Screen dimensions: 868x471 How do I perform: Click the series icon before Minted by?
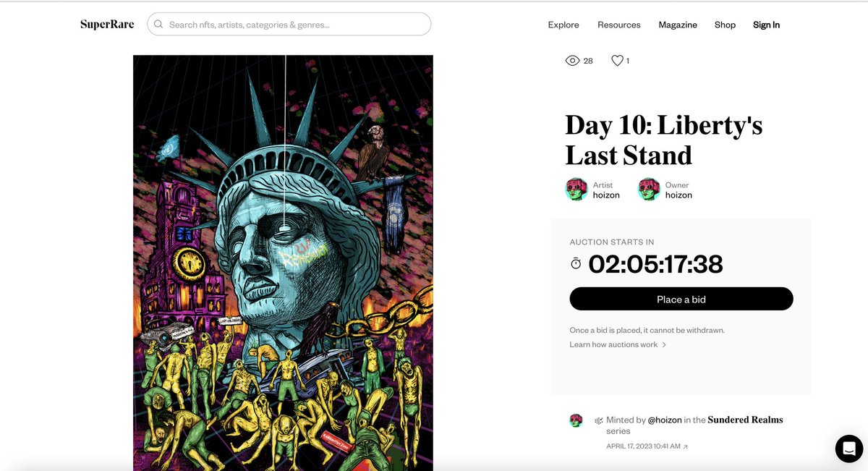click(599, 420)
